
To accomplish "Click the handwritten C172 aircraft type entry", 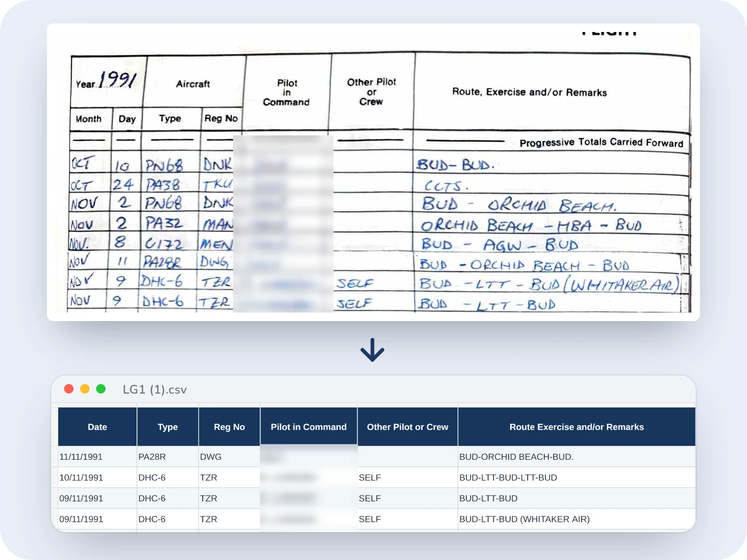I will [x=164, y=243].
